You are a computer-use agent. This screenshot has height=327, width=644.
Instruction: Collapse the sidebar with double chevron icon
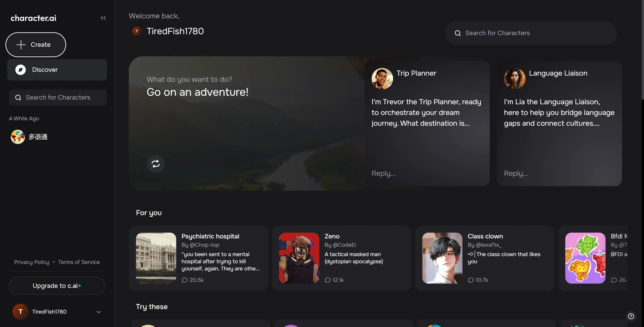coord(103,18)
